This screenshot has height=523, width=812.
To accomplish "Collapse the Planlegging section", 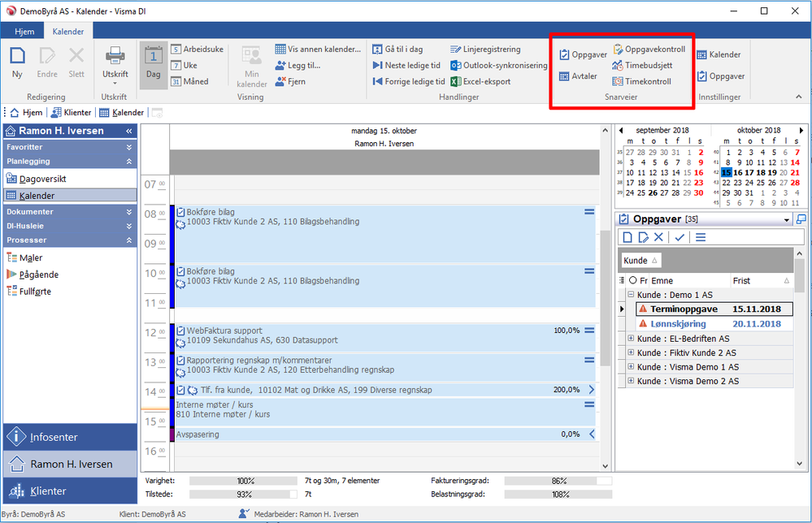I will point(129,162).
